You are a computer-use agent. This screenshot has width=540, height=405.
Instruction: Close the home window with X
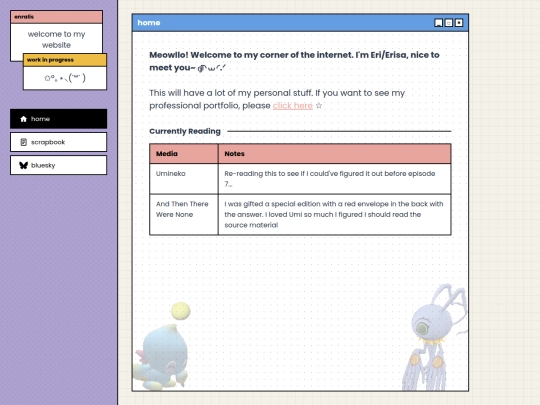459,23
